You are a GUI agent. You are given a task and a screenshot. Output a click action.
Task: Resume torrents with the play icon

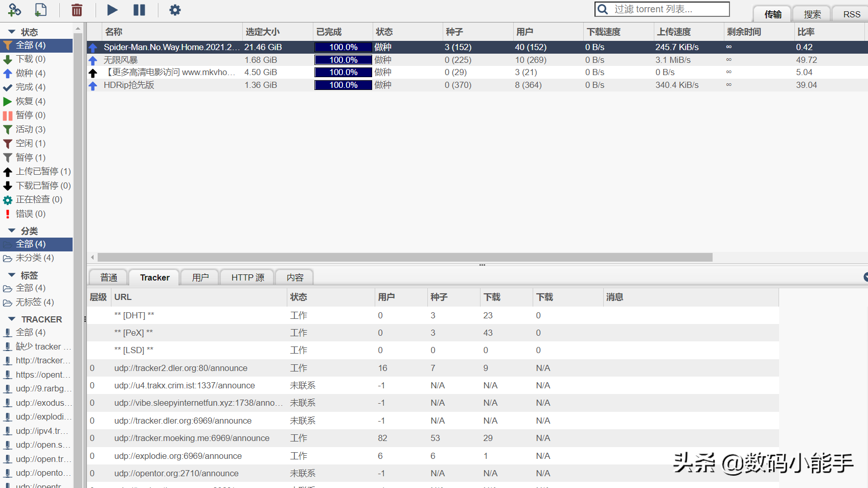(112, 10)
